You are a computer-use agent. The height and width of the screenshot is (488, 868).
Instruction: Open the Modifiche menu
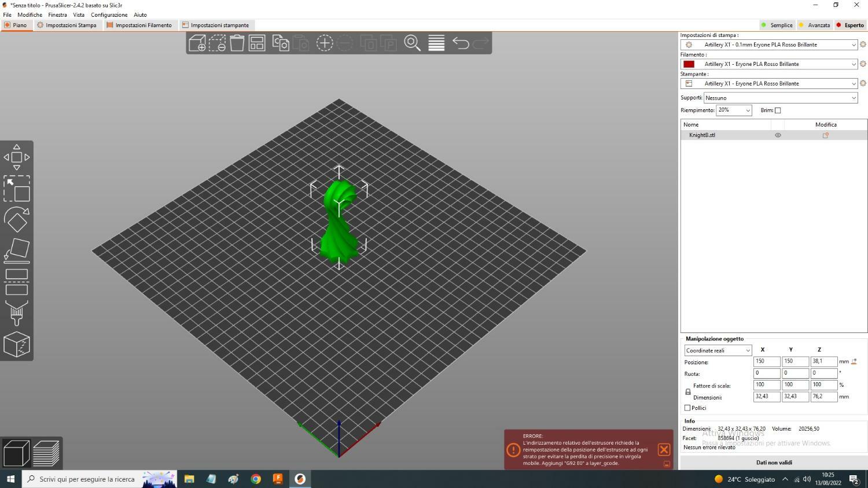click(30, 15)
